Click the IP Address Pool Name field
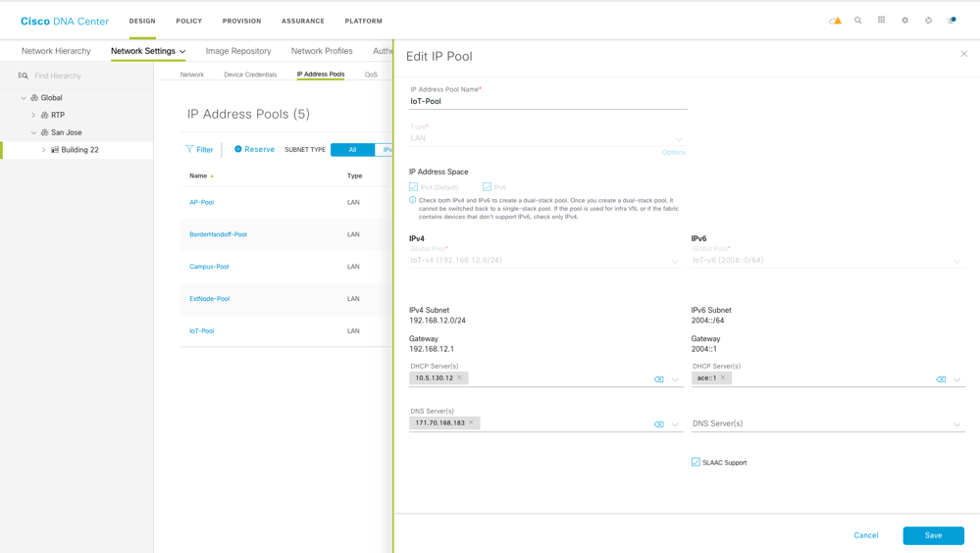This screenshot has height=553, width=980. click(548, 101)
